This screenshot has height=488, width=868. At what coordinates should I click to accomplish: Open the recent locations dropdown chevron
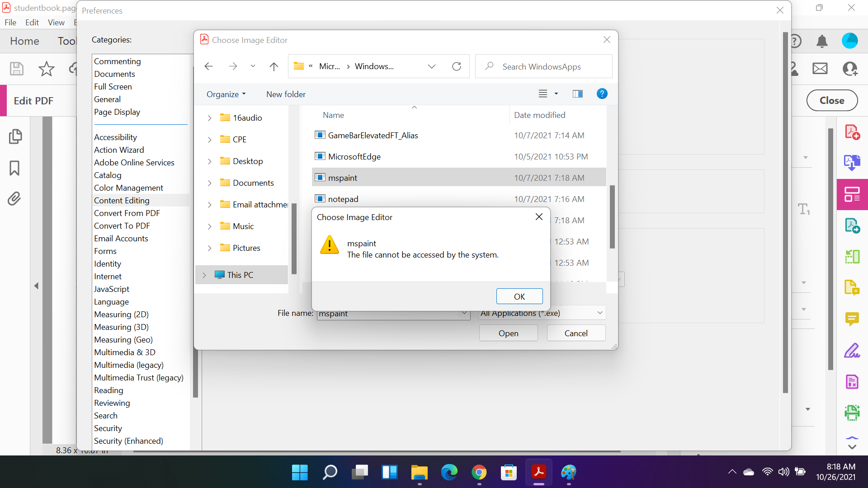pos(253,66)
